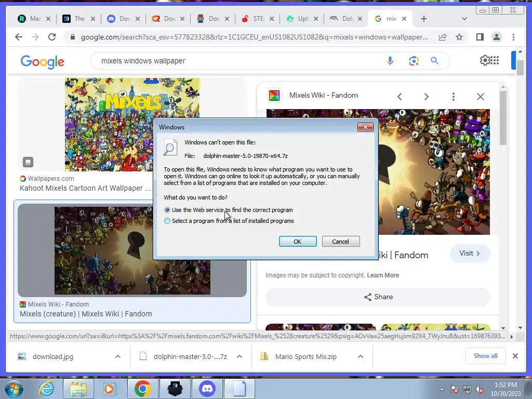The height and width of the screenshot is (399, 532).
Task: Open the muted volume tray icon
Action: 480,390
